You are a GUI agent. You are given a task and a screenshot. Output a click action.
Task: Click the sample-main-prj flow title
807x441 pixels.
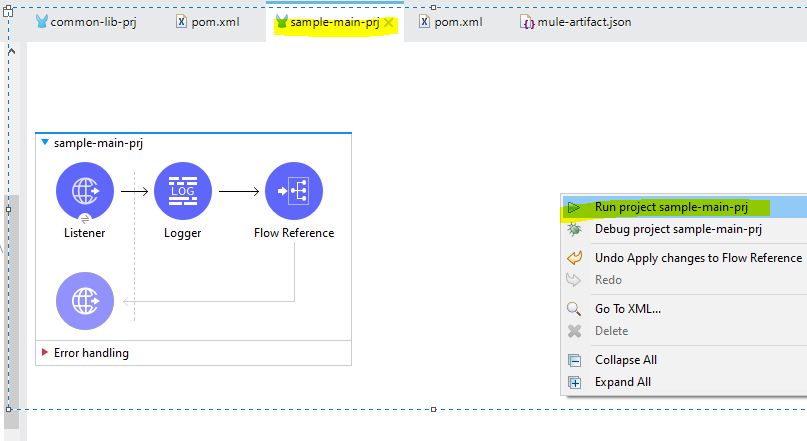pyautogui.click(x=99, y=143)
